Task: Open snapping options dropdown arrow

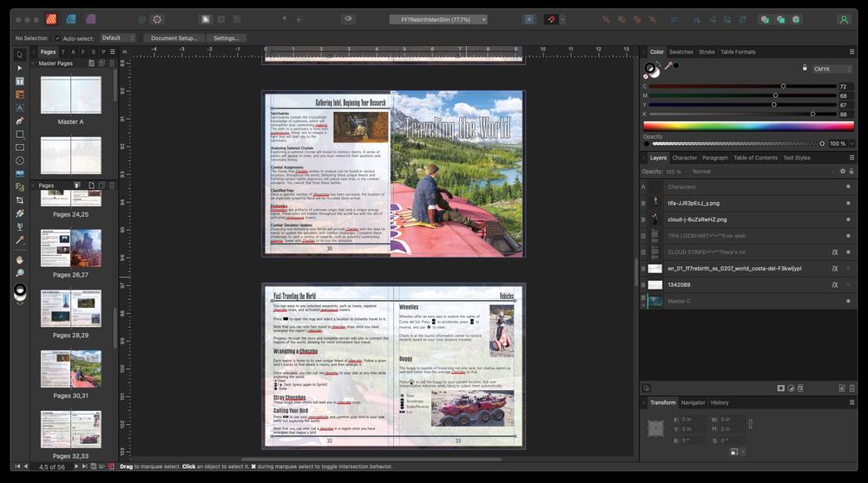Action: [562, 19]
